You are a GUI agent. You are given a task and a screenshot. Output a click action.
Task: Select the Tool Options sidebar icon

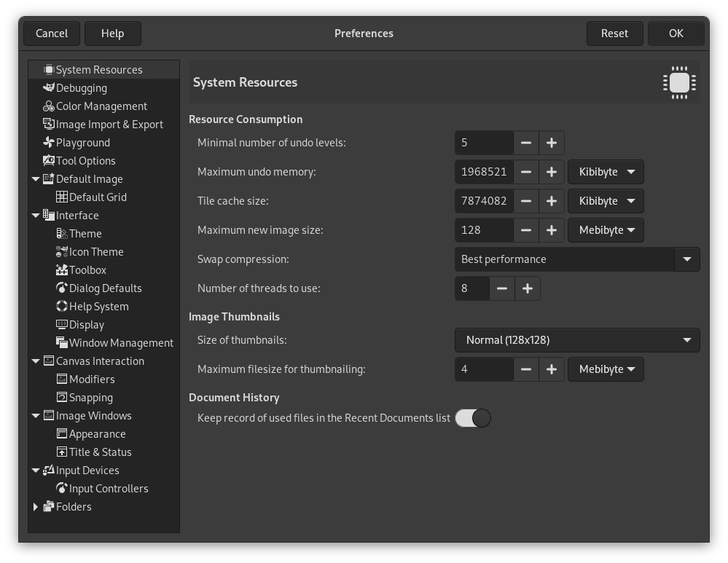point(49,160)
